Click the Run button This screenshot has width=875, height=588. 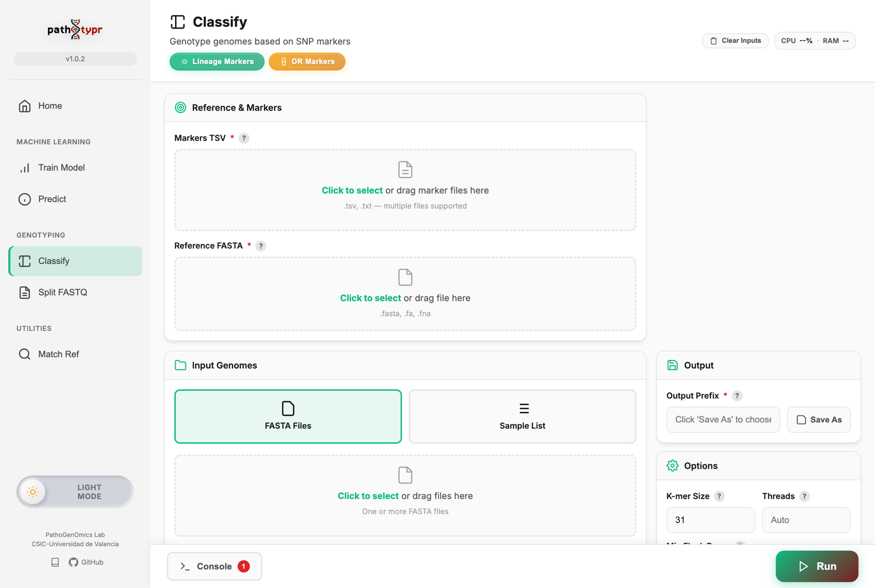click(817, 566)
